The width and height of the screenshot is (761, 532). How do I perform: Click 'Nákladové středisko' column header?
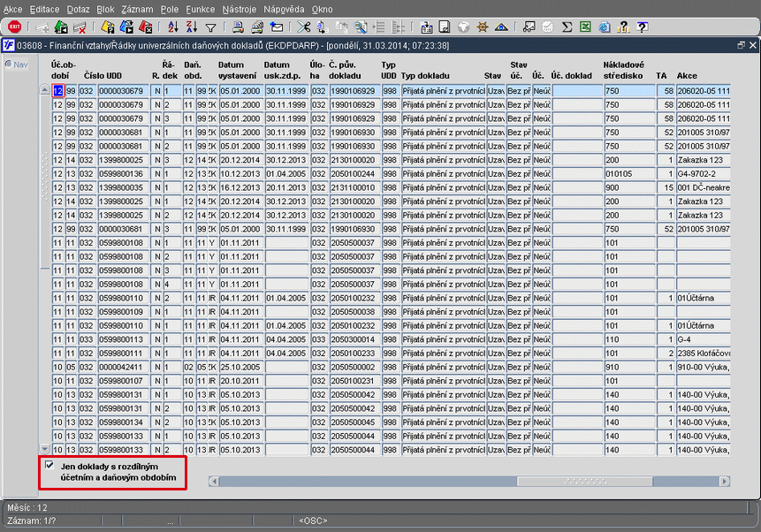pos(624,71)
